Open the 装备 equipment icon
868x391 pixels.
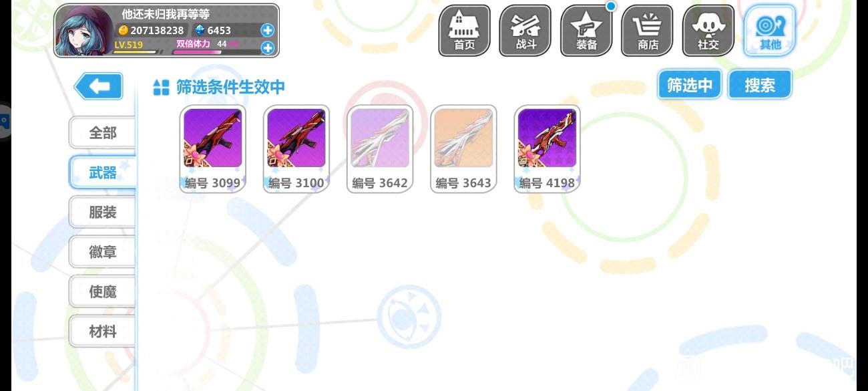pyautogui.click(x=586, y=31)
